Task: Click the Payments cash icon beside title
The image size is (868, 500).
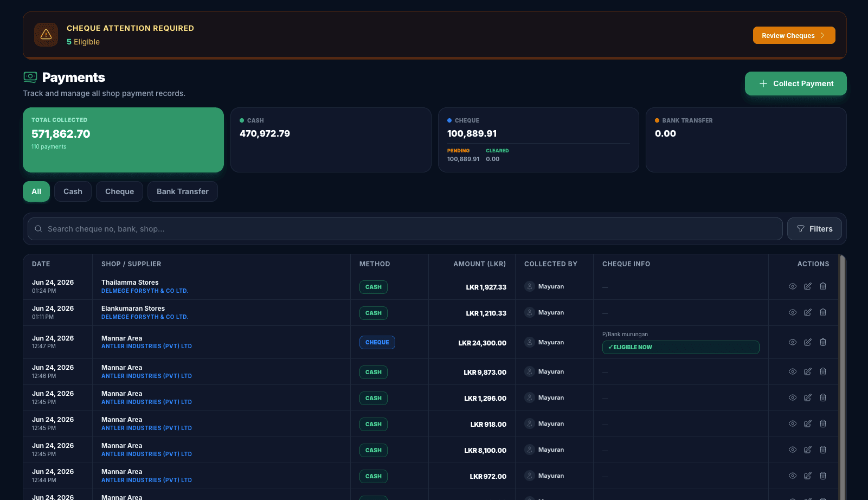Action: tap(30, 78)
